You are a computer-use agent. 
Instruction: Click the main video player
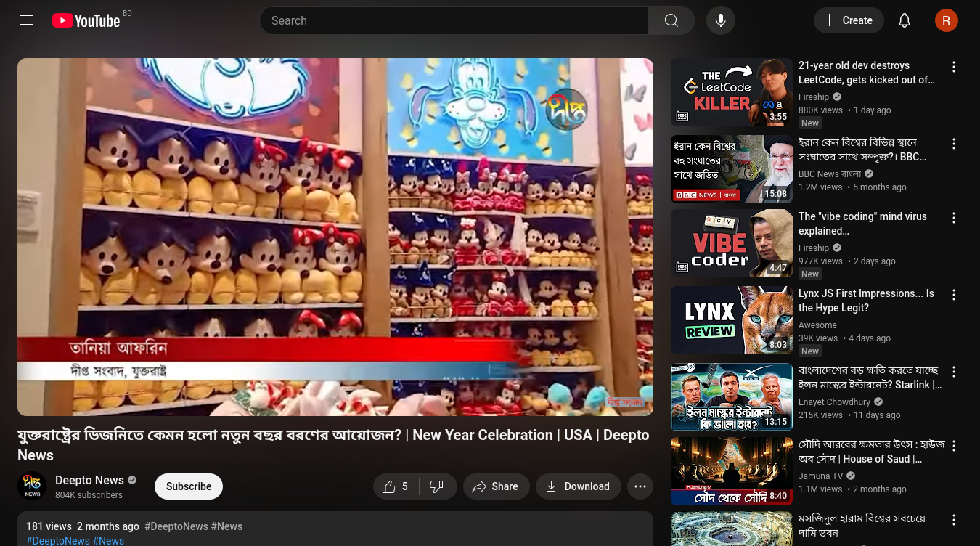(x=335, y=237)
